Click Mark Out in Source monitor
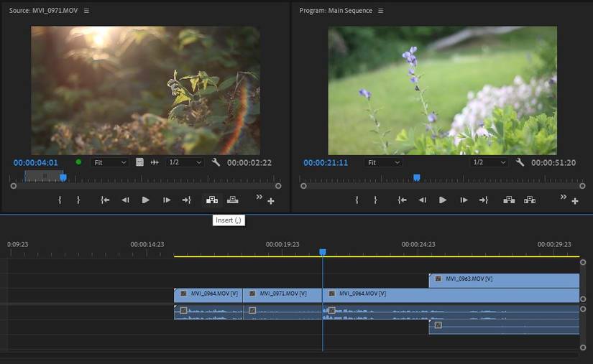 78,200
